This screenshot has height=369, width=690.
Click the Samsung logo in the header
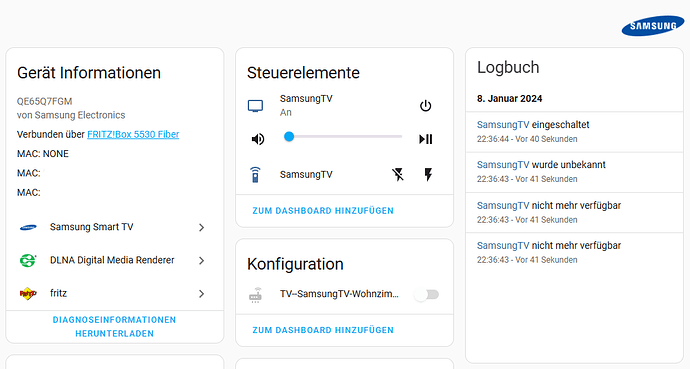pos(653,26)
